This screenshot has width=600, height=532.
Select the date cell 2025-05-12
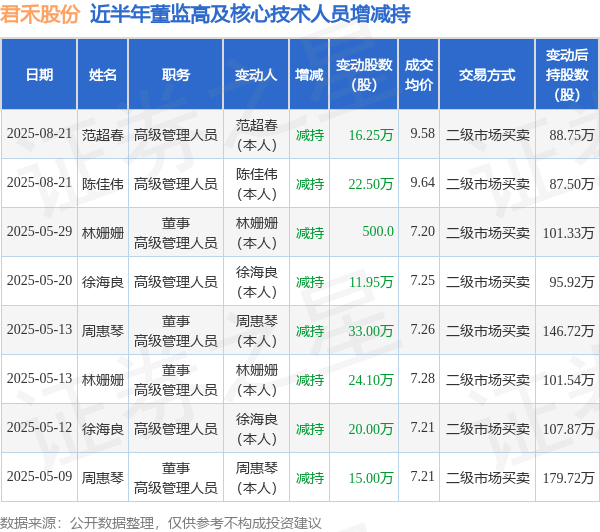click(39, 427)
